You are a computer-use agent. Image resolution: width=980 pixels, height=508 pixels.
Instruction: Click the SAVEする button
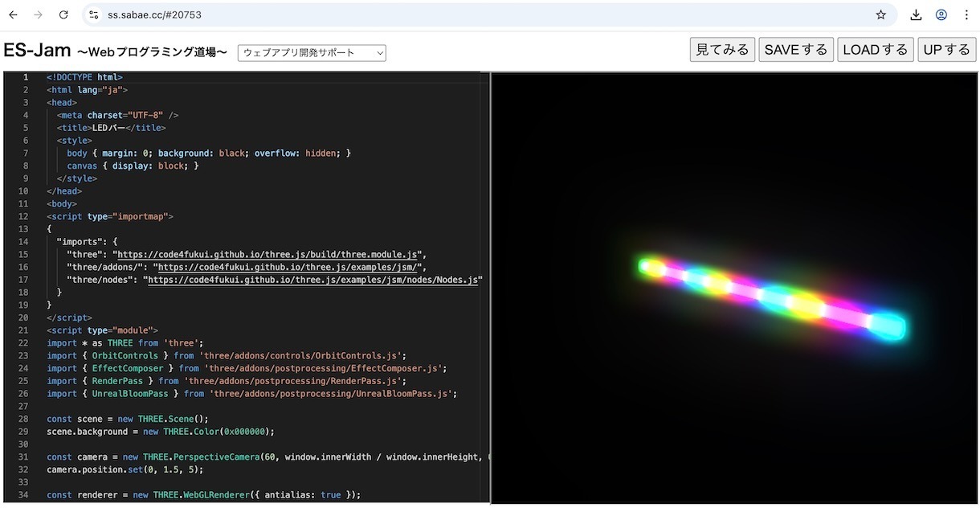tap(796, 50)
